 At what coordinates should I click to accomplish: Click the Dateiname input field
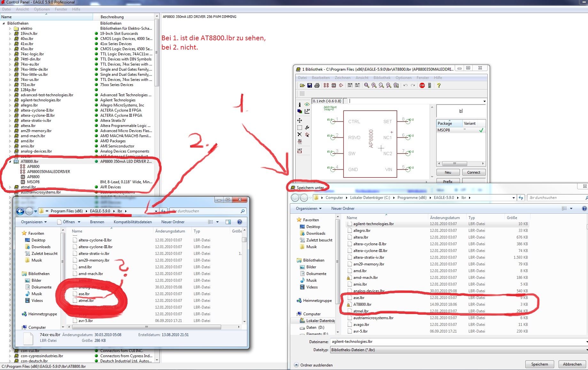[458, 342]
